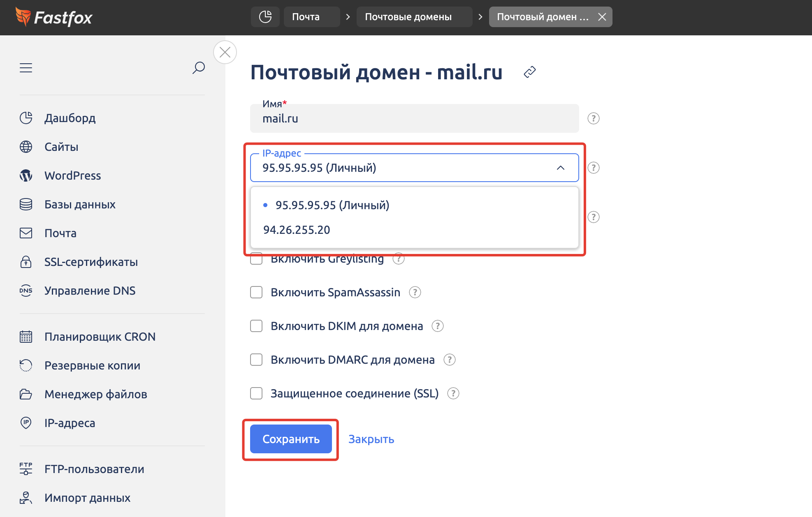Collapse the IP-адрес dropdown chevron
Viewport: 812px width, 517px height.
tap(560, 168)
